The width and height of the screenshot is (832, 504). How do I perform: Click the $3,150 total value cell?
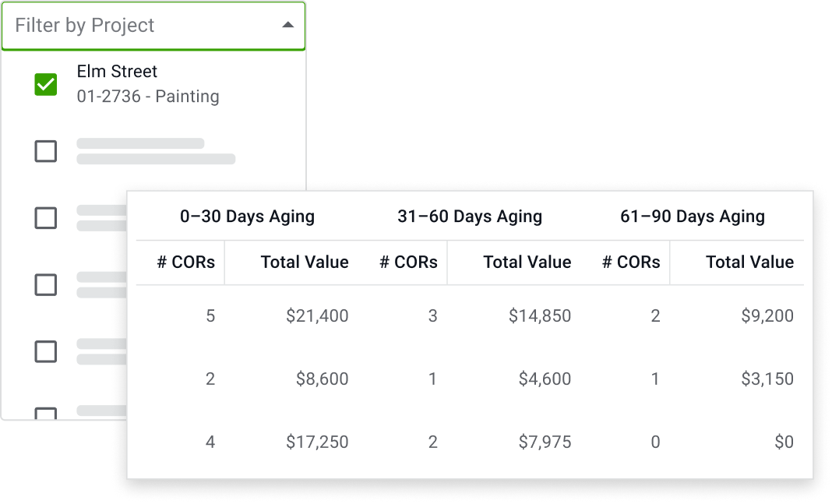[x=767, y=379]
